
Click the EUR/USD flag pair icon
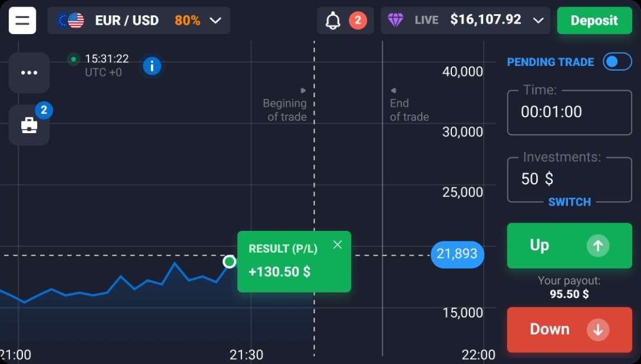pyautogui.click(x=70, y=21)
